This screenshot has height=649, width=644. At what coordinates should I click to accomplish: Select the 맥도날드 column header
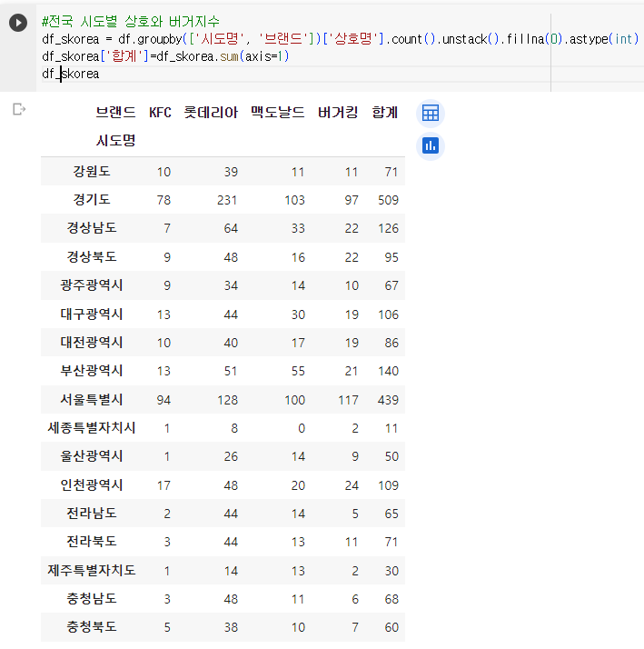[278, 112]
